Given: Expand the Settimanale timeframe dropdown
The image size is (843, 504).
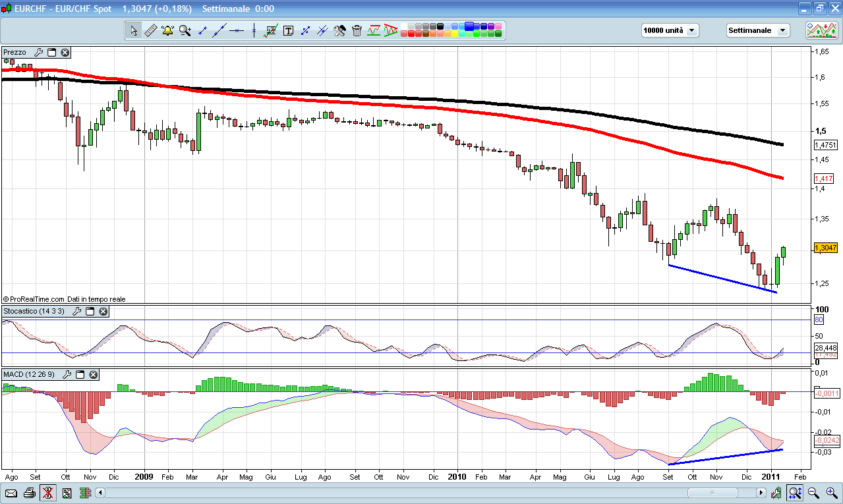Looking at the screenshot, I should point(757,30).
